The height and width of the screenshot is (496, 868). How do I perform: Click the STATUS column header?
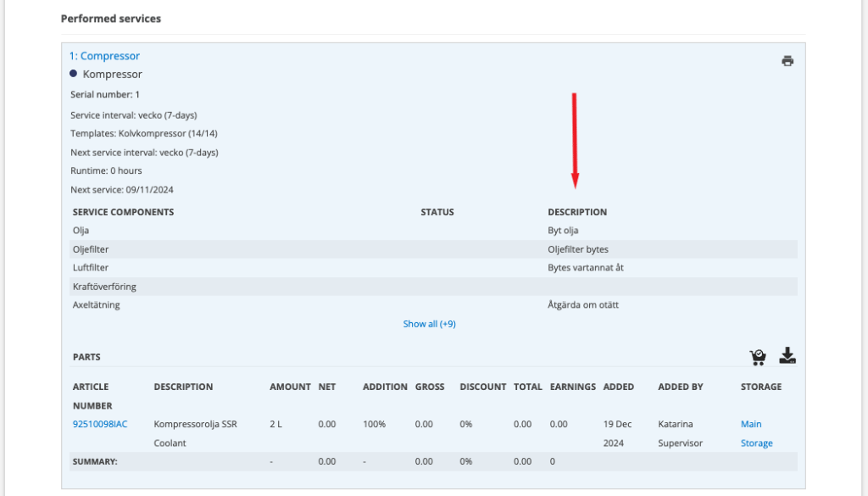(437, 212)
